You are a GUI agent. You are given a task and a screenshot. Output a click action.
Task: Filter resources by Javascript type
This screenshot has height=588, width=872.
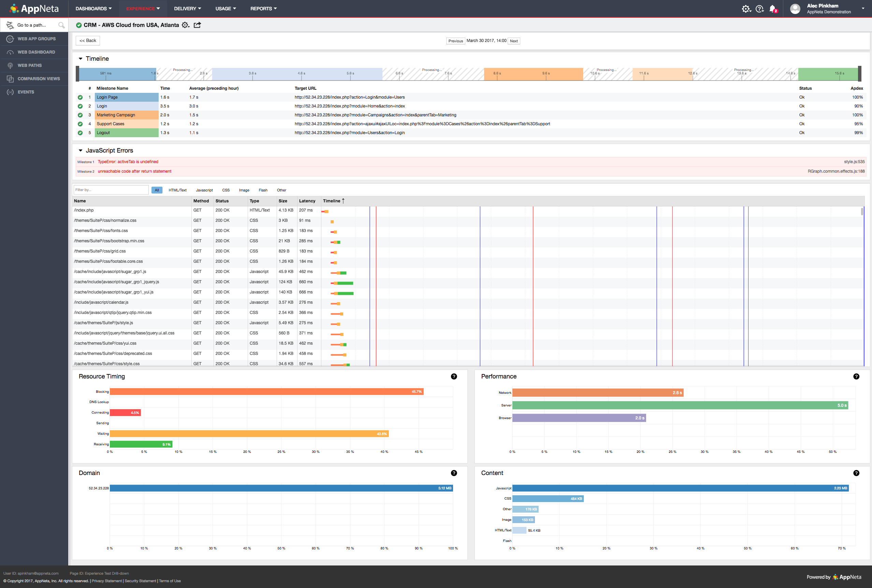(204, 190)
